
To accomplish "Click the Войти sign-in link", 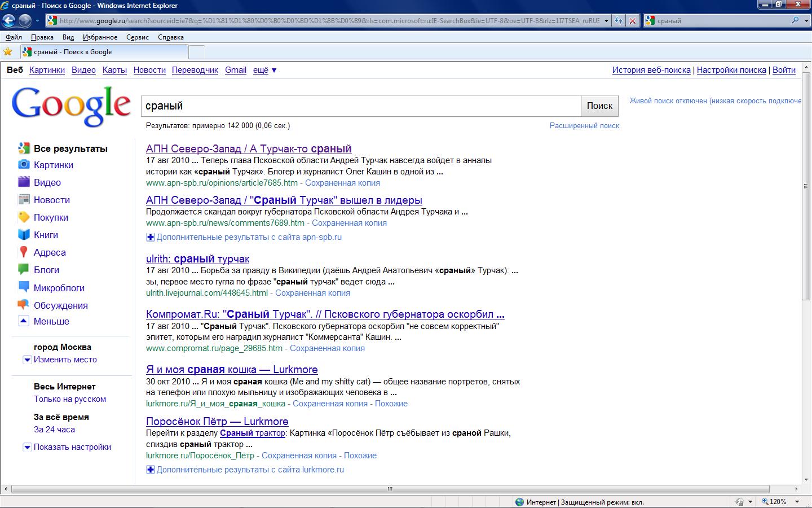I will [x=784, y=70].
